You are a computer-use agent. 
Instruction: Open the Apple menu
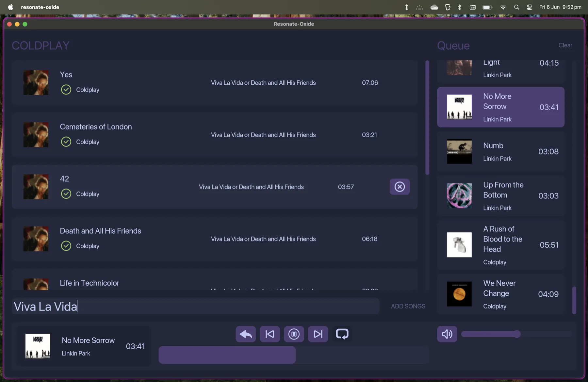pos(10,7)
